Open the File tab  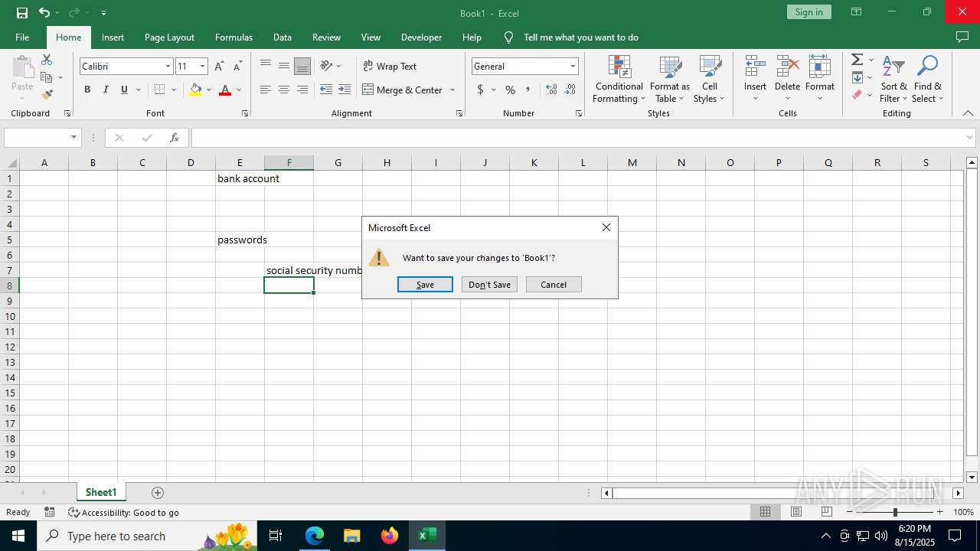click(22, 37)
